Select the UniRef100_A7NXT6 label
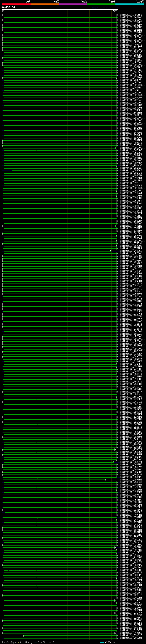 tap(131, 90)
